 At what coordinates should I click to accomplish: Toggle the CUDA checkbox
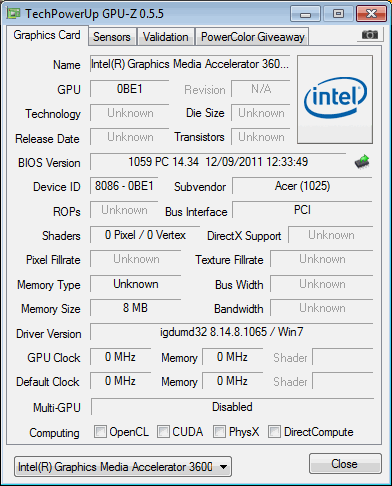click(163, 431)
